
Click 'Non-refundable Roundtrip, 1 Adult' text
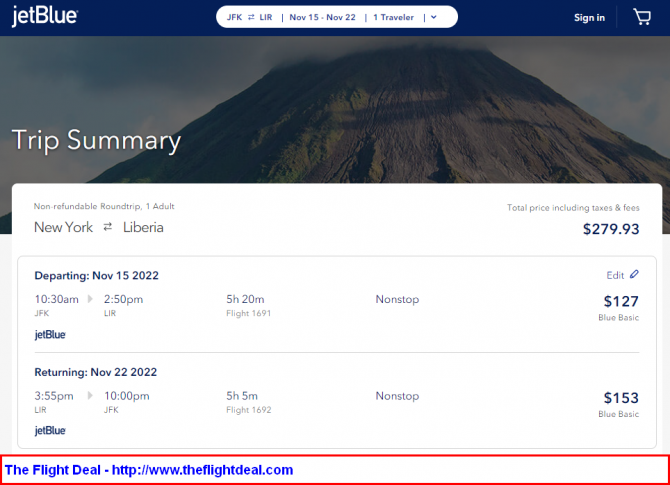click(x=104, y=206)
